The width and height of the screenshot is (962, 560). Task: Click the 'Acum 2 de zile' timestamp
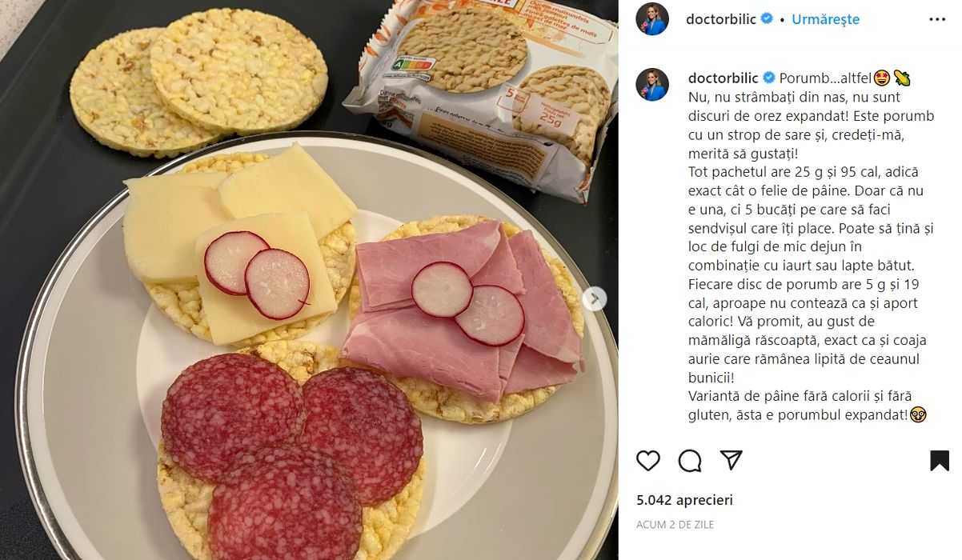pyautogui.click(x=675, y=525)
